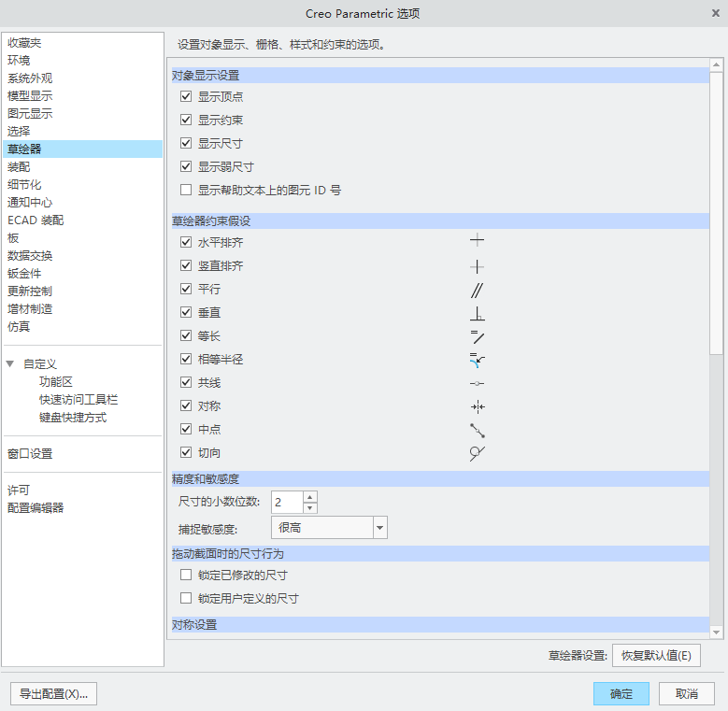This screenshot has height=711, width=728.
Task: Uncheck the 显示弱尺寸 checkbox
Action: 186,166
